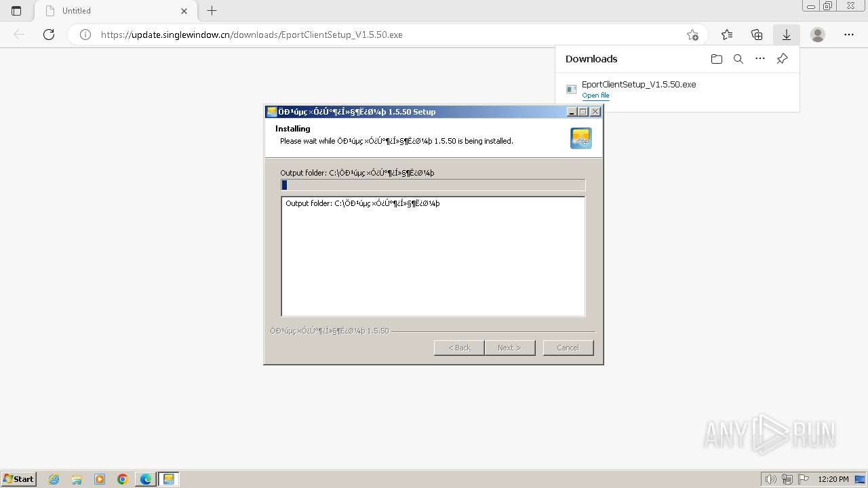Open media player from taskbar

[100, 479]
